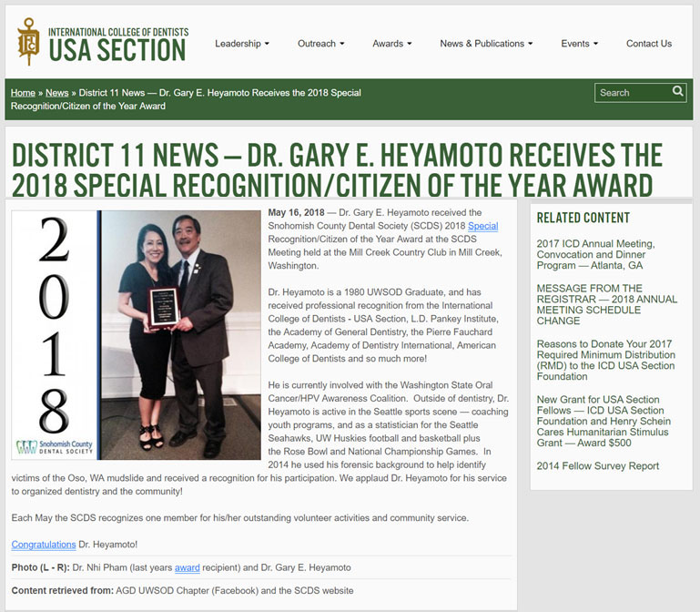Image resolution: width=700 pixels, height=612 pixels.
Task: Navigate to News breadcrumb link
Action: click(x=56, y=93)
